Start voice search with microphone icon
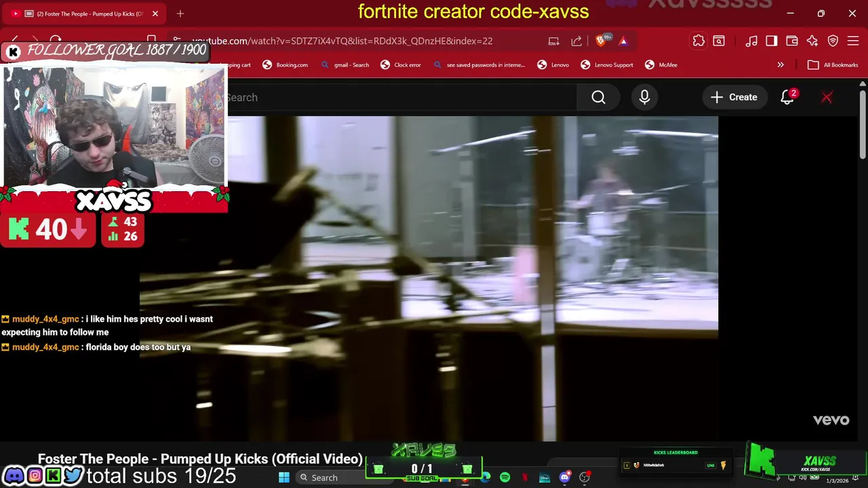Viewport: 868px width, 488px height. coord(644,98)
